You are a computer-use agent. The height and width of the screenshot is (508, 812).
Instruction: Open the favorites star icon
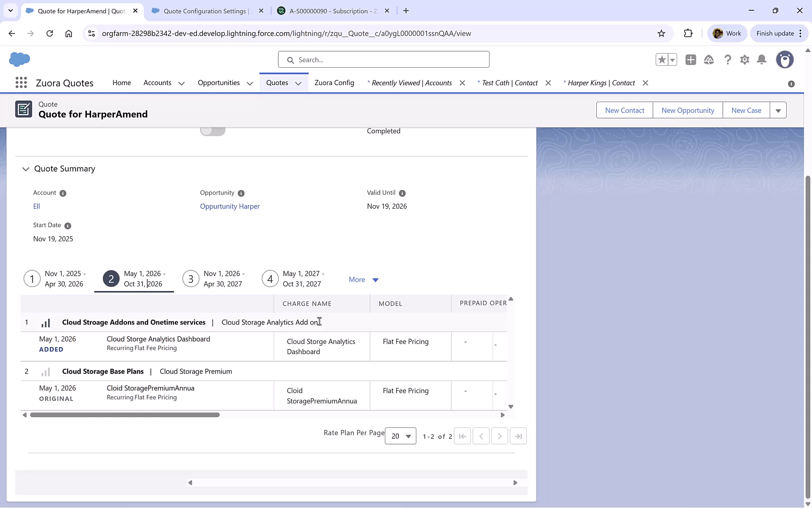pyautogui.click(x=662, y=60)
